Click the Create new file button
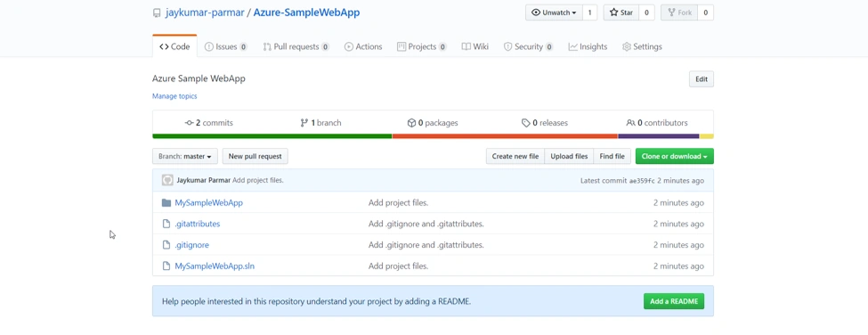868x335 pixels. click(x=515, y=156)
